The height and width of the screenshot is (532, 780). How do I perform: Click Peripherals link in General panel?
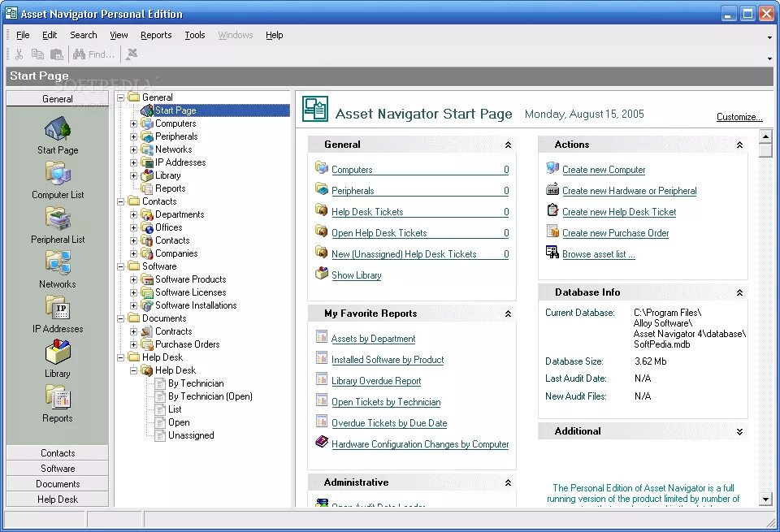click(353, 190)
